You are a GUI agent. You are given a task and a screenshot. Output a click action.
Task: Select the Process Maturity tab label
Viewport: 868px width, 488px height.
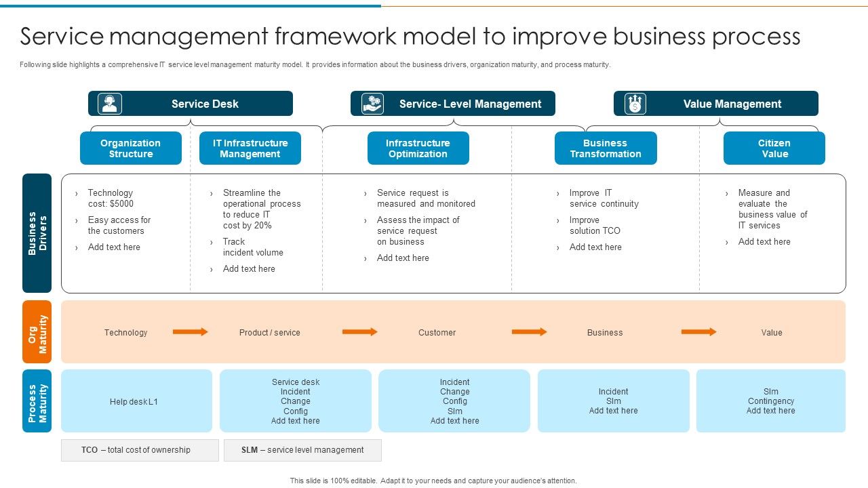click(37, 401)
